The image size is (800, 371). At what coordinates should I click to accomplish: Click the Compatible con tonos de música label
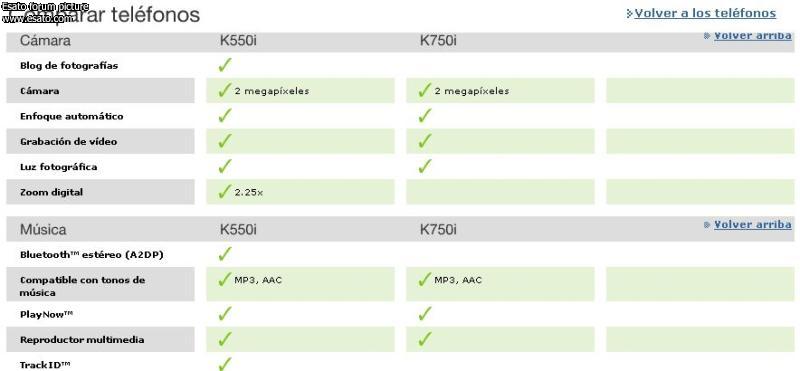82,286
